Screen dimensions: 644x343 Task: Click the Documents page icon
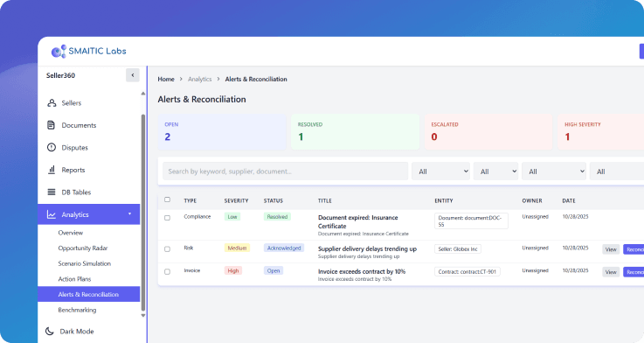[51, 125]
